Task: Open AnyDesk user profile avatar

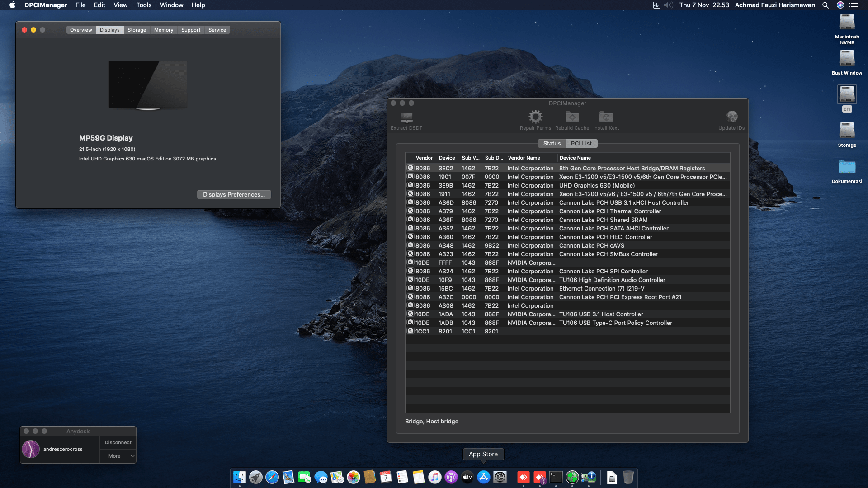Action: pyautogui.click(x=30, y=449)
